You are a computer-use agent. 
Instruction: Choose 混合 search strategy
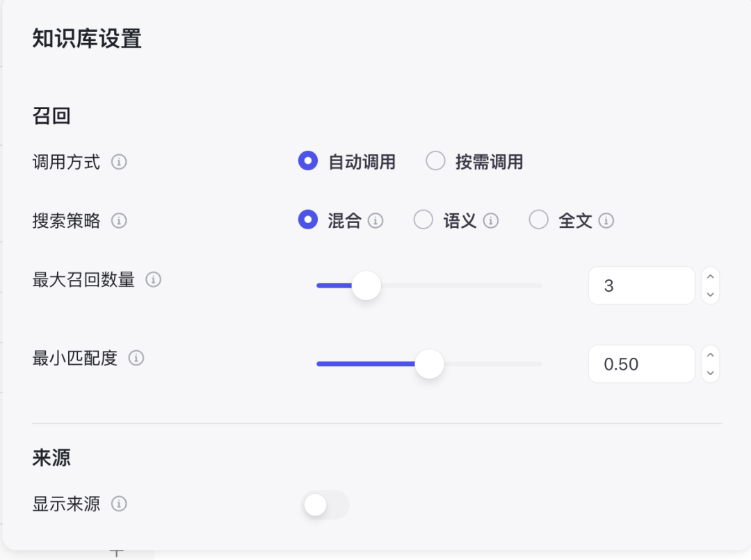[308, 220]
